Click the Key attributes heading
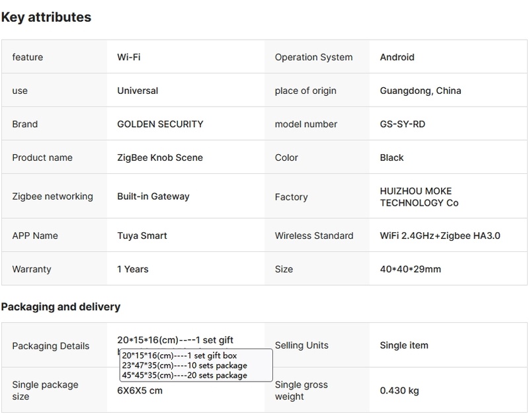 pyautogui.click(x=46, y=17)
